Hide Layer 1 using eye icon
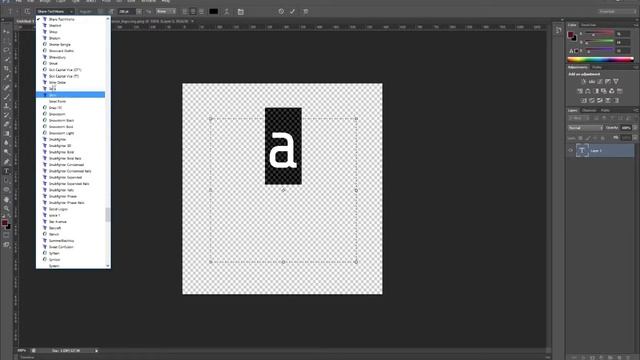Viewport: 640px width, 360px height. (571, 151)
